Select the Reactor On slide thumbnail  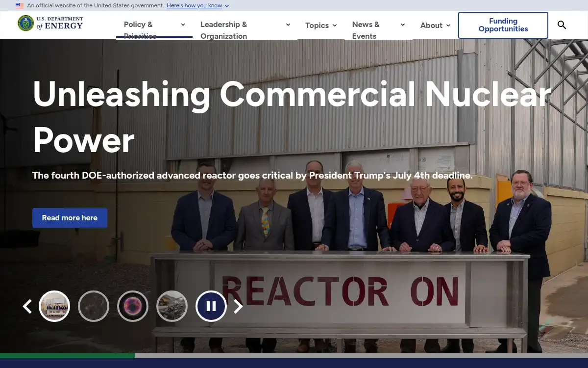pos(54,306)
